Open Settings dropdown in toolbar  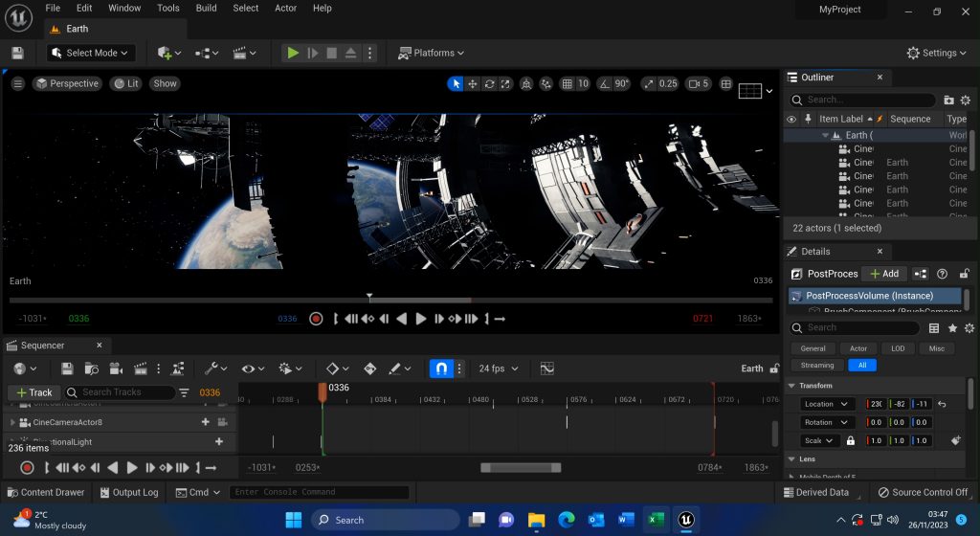pos(936,53)
